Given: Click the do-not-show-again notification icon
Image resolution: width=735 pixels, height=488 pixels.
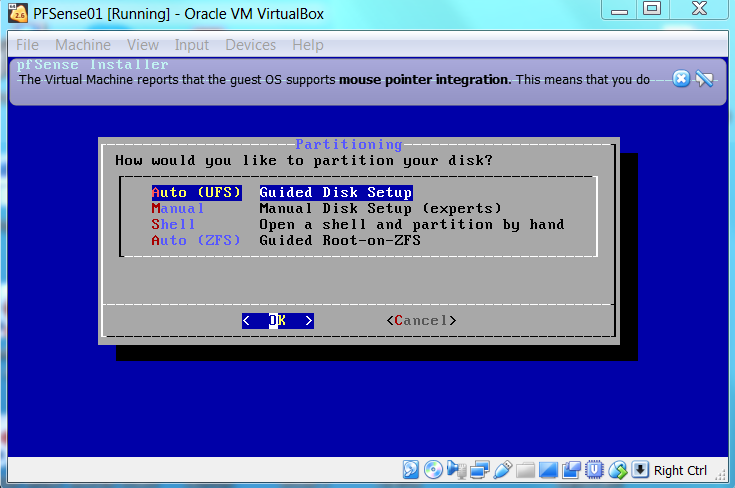Looking at the screenshot, I should coord(705,79).
